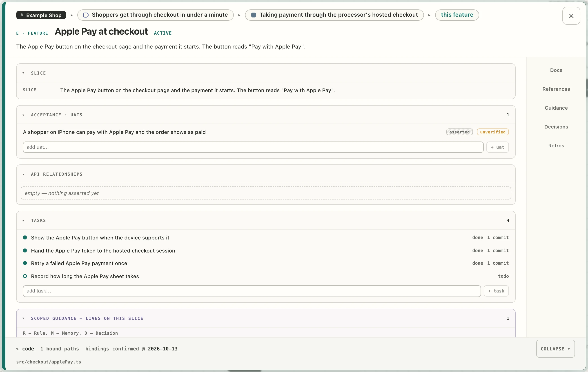588x372 pixels.
Task: Toggle status dot for 'Show the Apple Pay button' task
Action: coord(25,237)
